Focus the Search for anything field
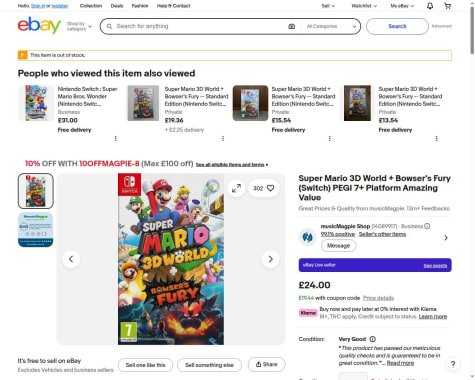The width and height of the screenshot is (475, 380). tap(200, 26)
